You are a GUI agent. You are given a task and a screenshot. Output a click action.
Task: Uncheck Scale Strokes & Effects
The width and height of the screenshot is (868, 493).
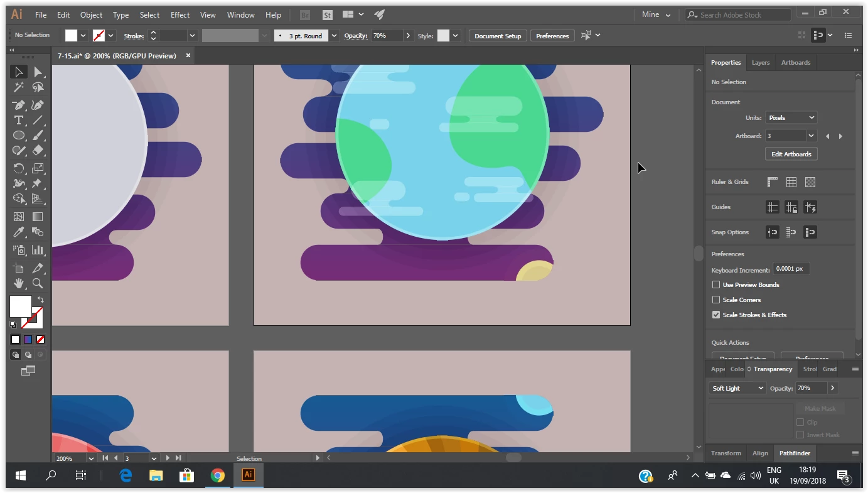click(716, 315)
